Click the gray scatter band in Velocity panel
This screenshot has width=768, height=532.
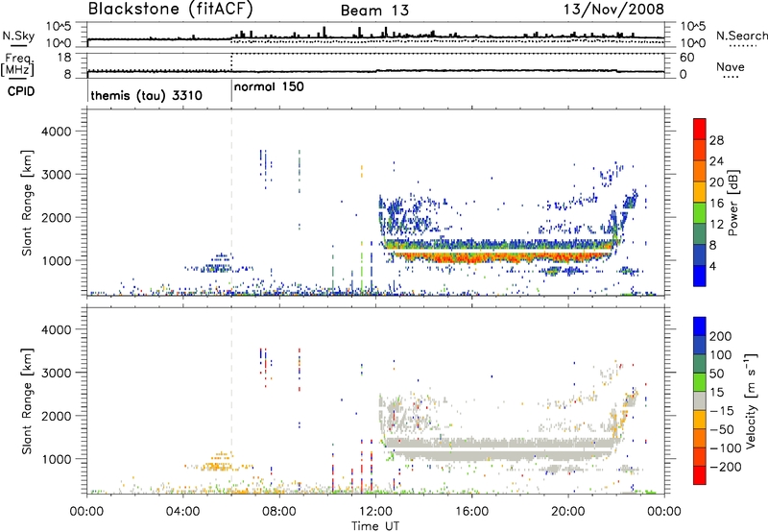(x=499, y=447)
